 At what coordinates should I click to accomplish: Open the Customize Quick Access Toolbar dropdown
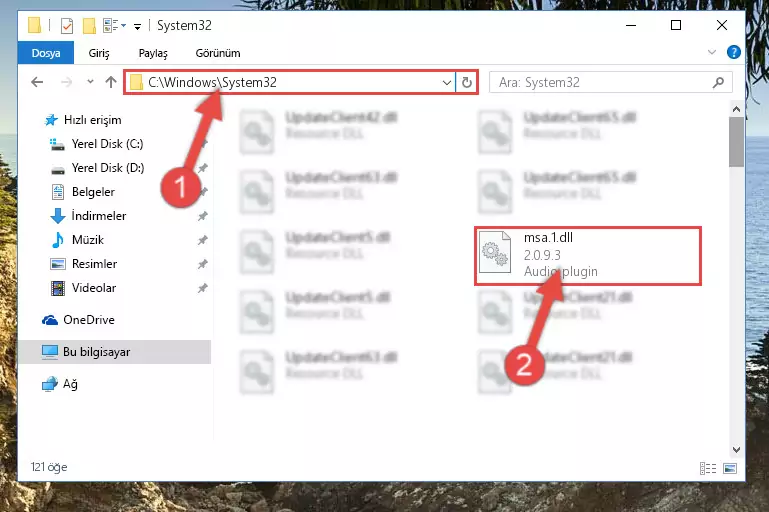[x=138, y=26]
